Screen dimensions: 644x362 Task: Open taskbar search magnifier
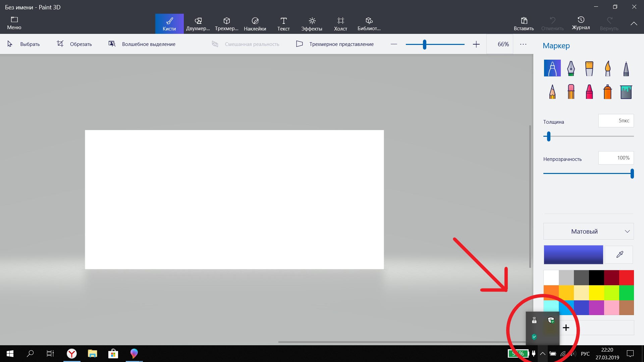click(x=30, y=354)
